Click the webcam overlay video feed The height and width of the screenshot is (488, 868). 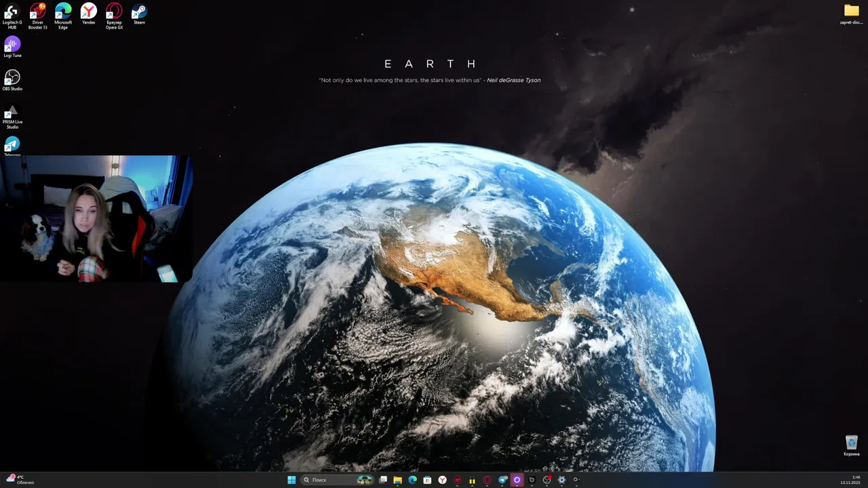tap(96, 219)
